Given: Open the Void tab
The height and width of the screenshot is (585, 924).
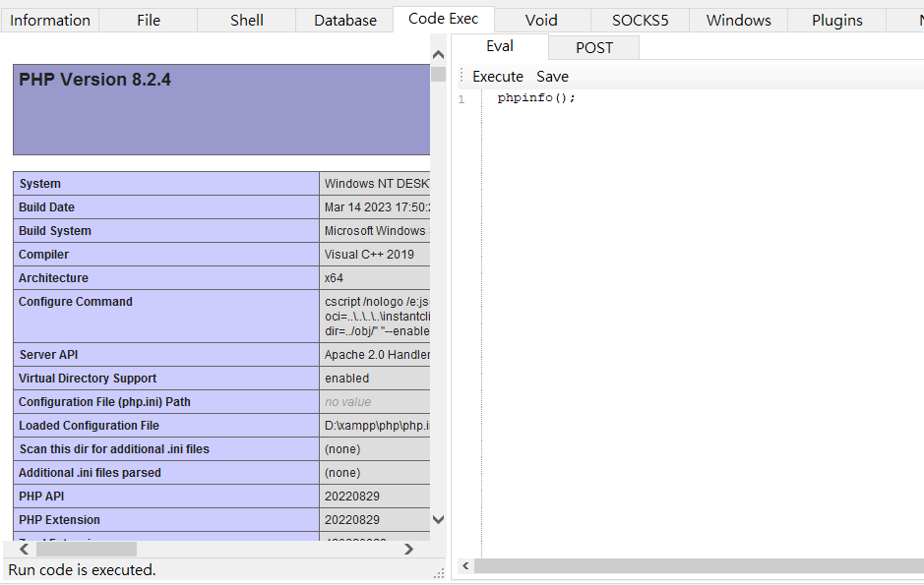Looking at the screenshot, I should [x=541, y=21].
